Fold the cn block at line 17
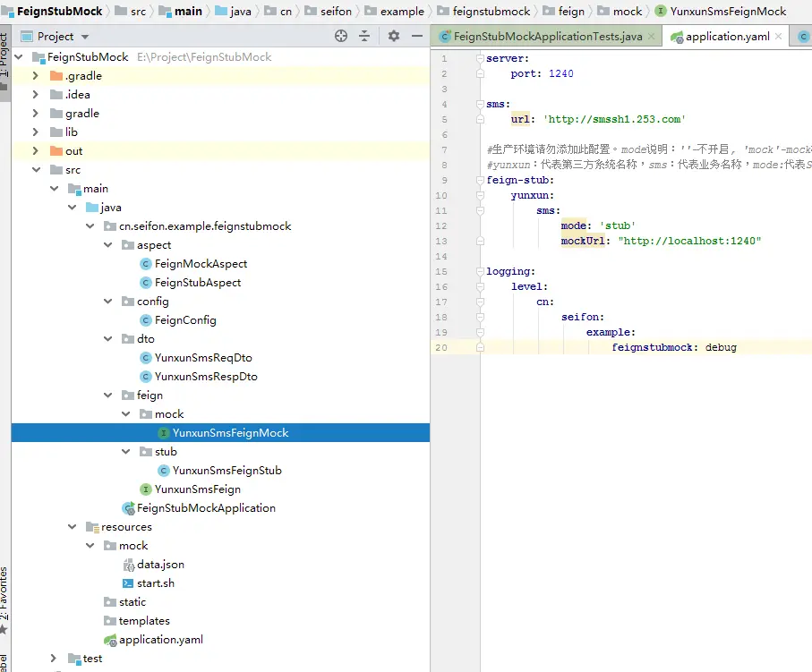The image size is (812, 672). [x=480, y=302]
